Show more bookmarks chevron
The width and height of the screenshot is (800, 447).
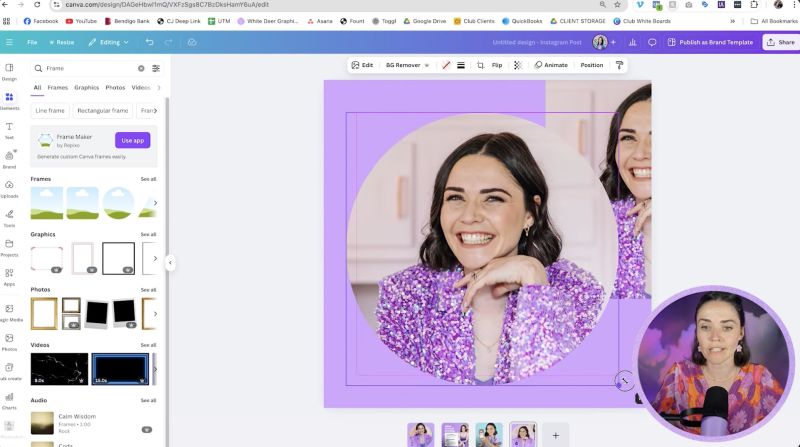point(733,21)
